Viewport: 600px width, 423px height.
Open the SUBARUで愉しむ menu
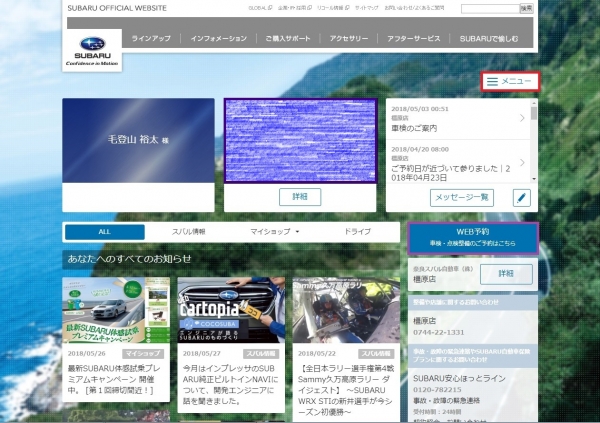[489, 39]
